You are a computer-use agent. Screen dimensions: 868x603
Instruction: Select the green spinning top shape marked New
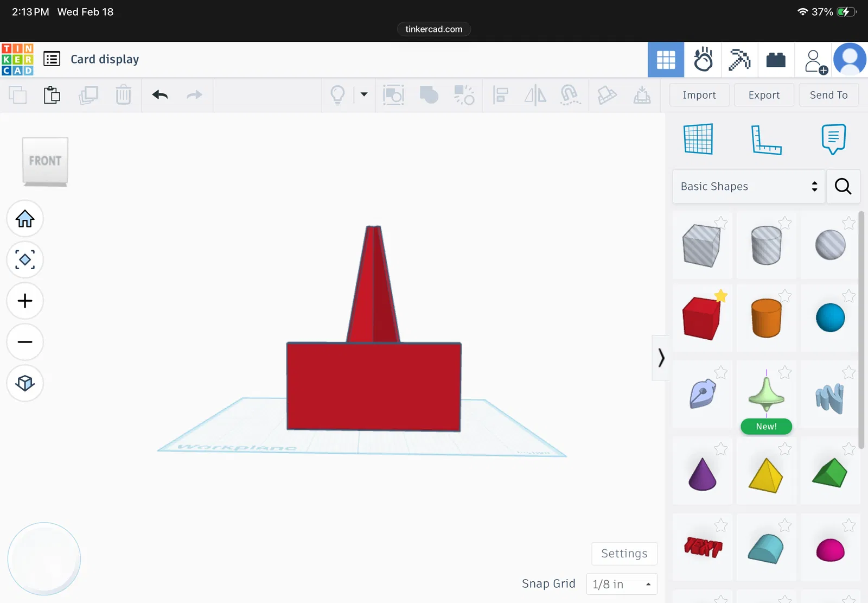pyautogui.click(x=766, y=395)
